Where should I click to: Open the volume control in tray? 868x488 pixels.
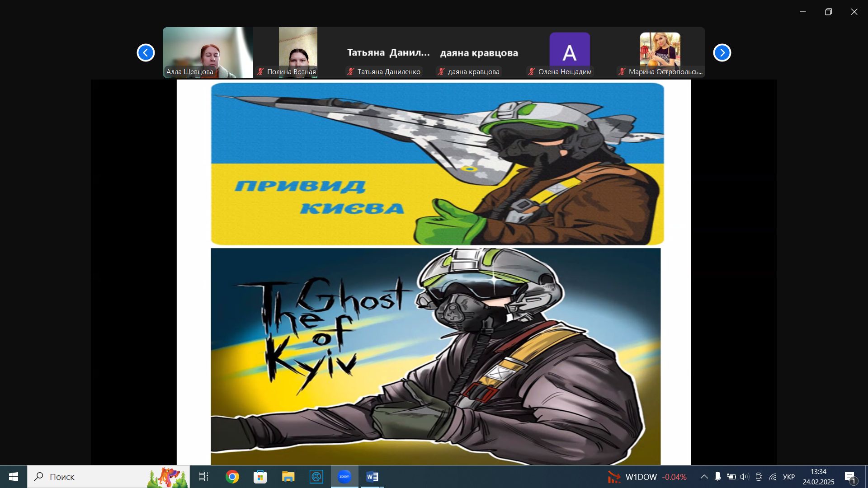pyautogui.click(x=745, y=477)
